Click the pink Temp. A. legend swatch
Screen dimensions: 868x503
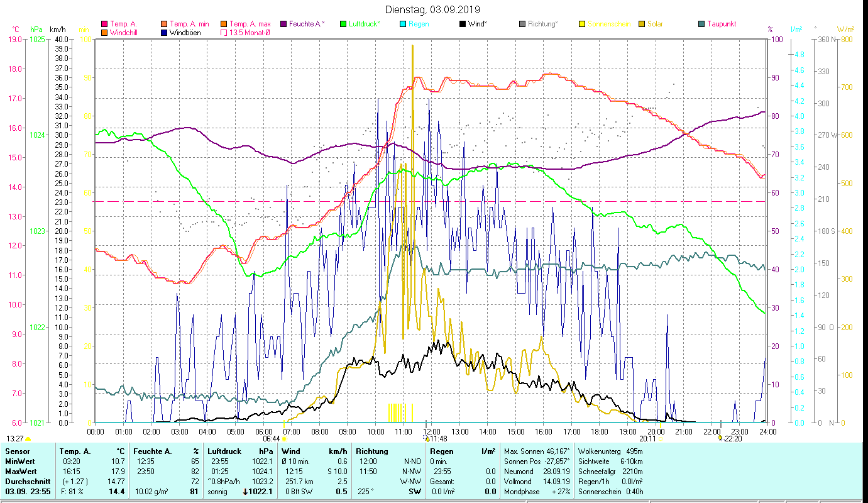click(104, 24)
